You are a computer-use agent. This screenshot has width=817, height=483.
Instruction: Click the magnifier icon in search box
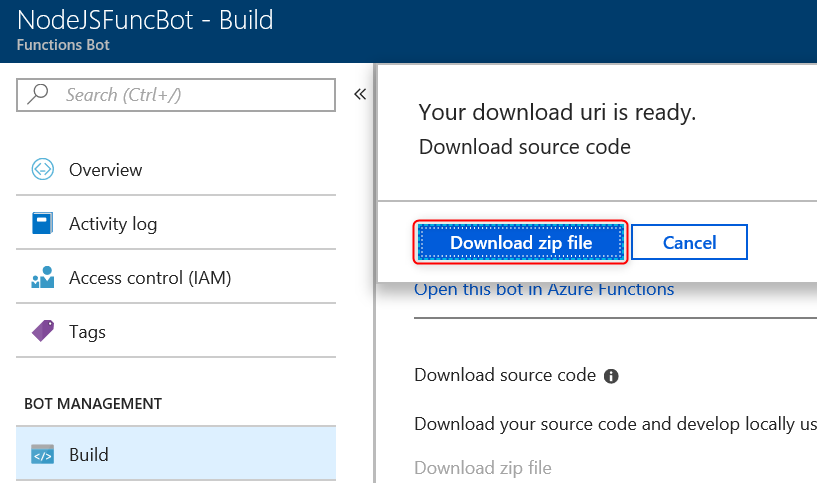coord(39,95)
